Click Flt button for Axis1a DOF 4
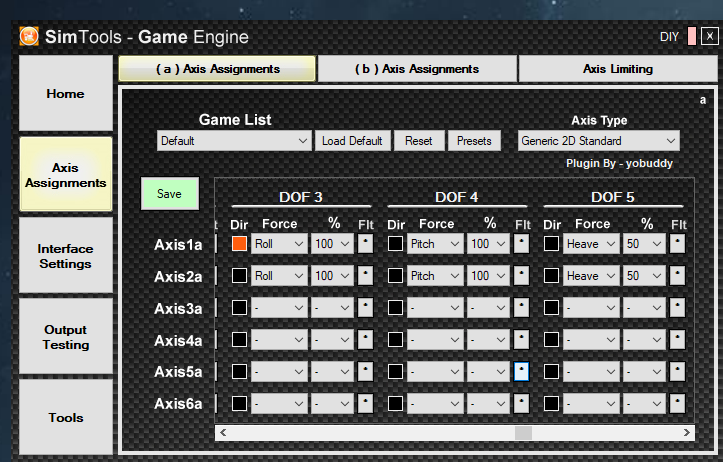 tap(521, 243)
